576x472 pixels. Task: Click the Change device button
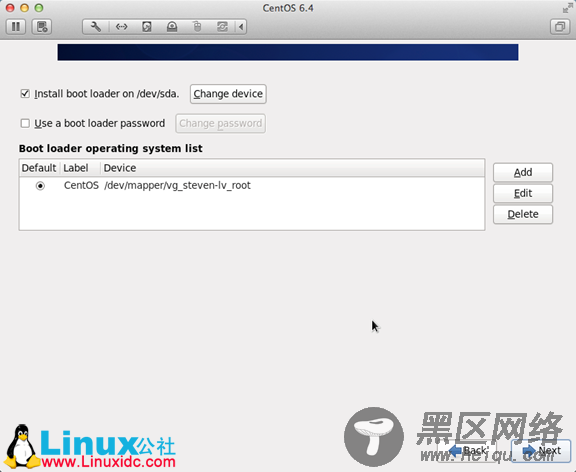[228, 94]
